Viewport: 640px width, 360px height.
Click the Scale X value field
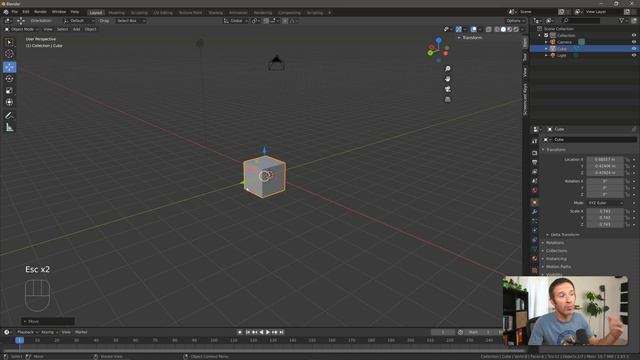pyautogui.click(x=605, y=211)
